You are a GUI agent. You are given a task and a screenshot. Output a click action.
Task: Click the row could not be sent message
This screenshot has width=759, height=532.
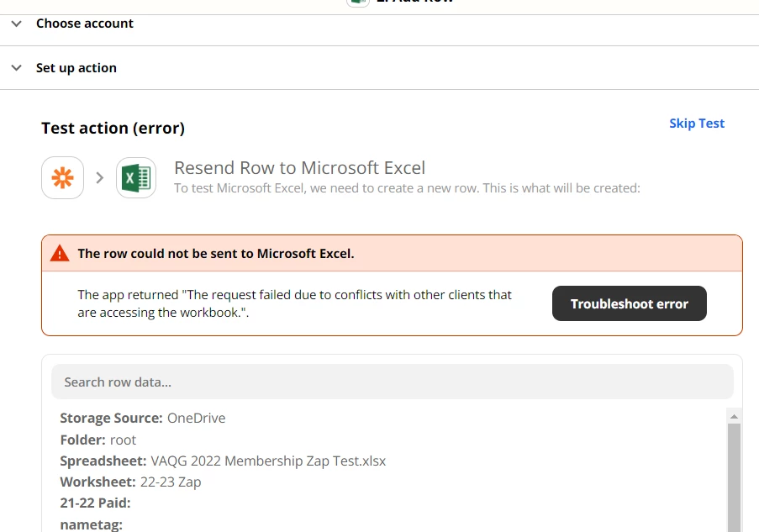(216, 253)
